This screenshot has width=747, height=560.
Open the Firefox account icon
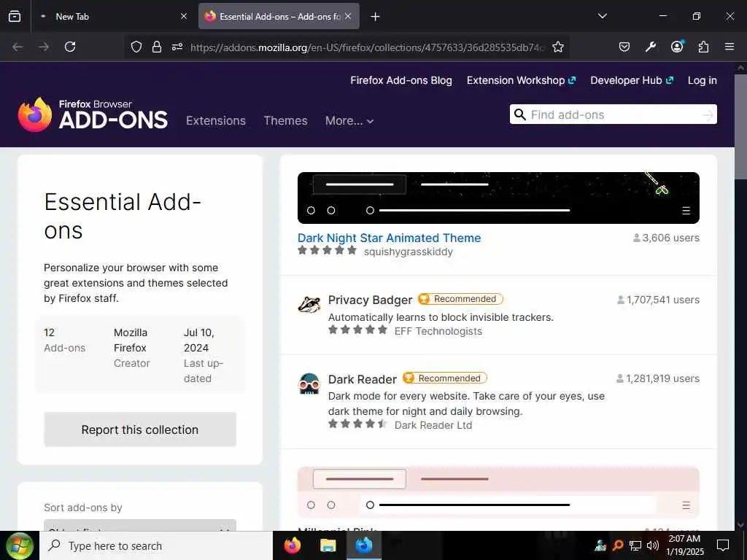point(677,46)
